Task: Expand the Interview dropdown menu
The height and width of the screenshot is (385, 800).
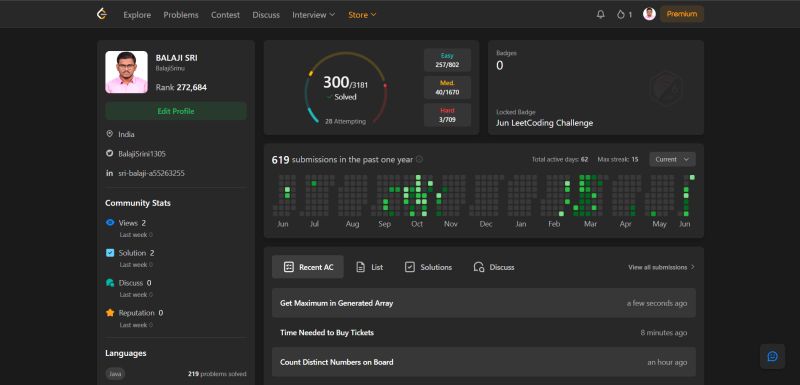Action: click(314, 15)
